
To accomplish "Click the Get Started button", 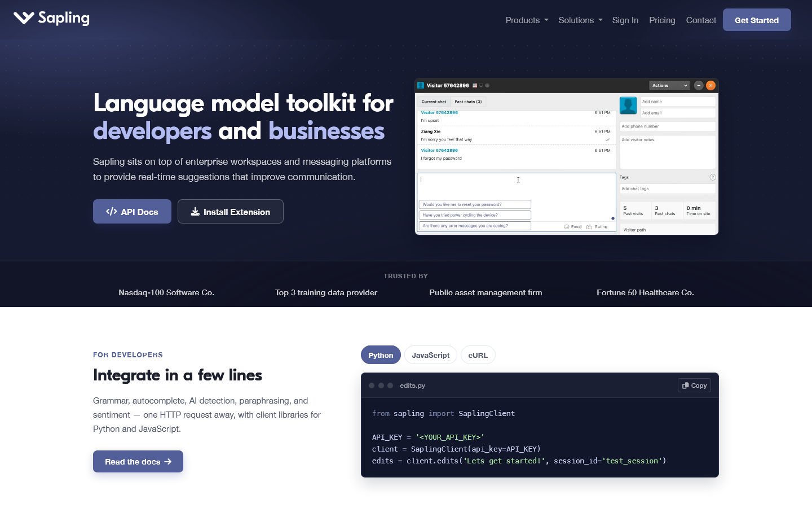I will pyautogui.click(x=757, y=20).
